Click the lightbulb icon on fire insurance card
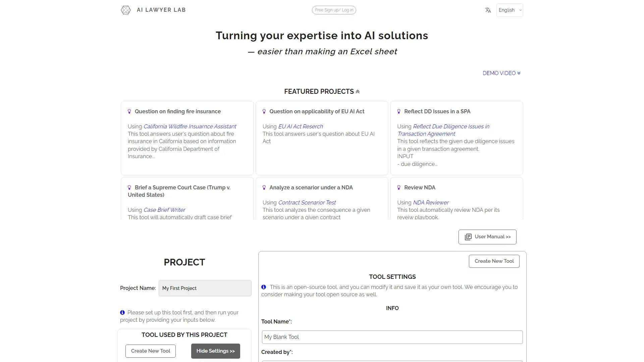Screen dimensions: 644x362 coord(129,111)
